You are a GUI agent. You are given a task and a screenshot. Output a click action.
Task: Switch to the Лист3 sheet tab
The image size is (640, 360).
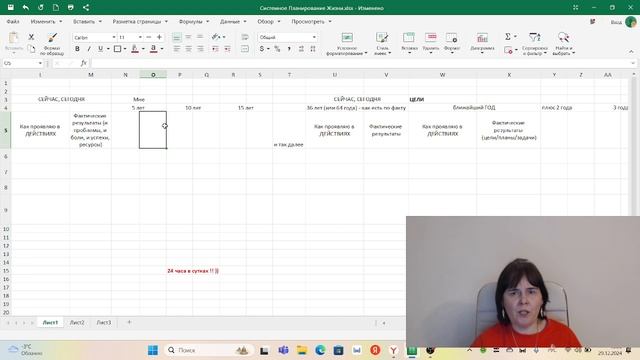[104, 322]
